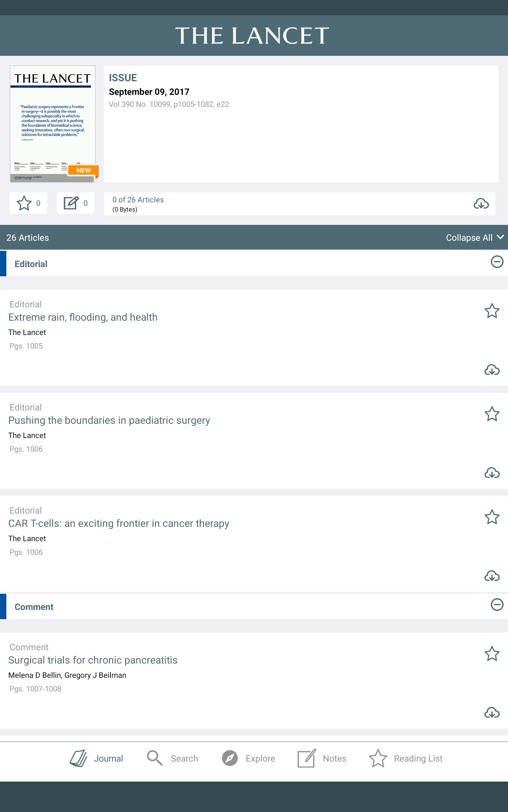Screen dimensions: 508x812
Task: Open the Explore tab
Action: [x=248, y=758]
